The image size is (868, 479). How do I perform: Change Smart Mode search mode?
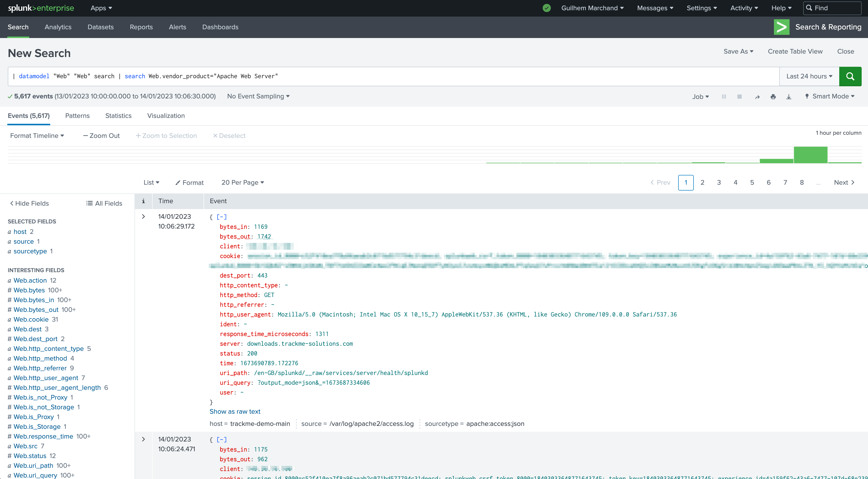pyautogui.click(x=829, y=96)
